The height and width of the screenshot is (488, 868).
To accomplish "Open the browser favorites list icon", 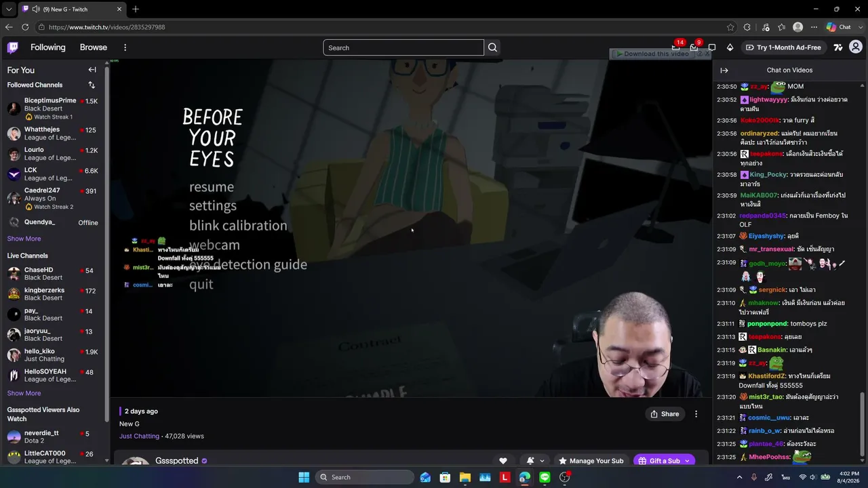I will (x=782, y=27).
